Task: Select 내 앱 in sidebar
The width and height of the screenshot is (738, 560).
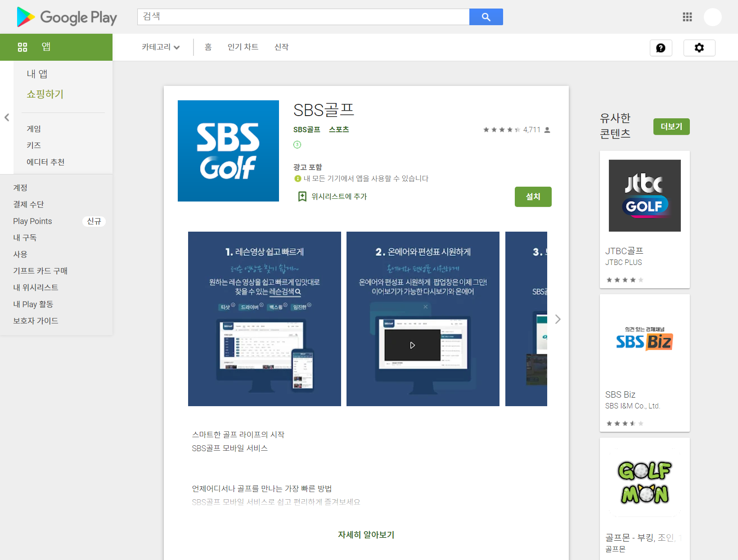Action: (x=37, y=74)
